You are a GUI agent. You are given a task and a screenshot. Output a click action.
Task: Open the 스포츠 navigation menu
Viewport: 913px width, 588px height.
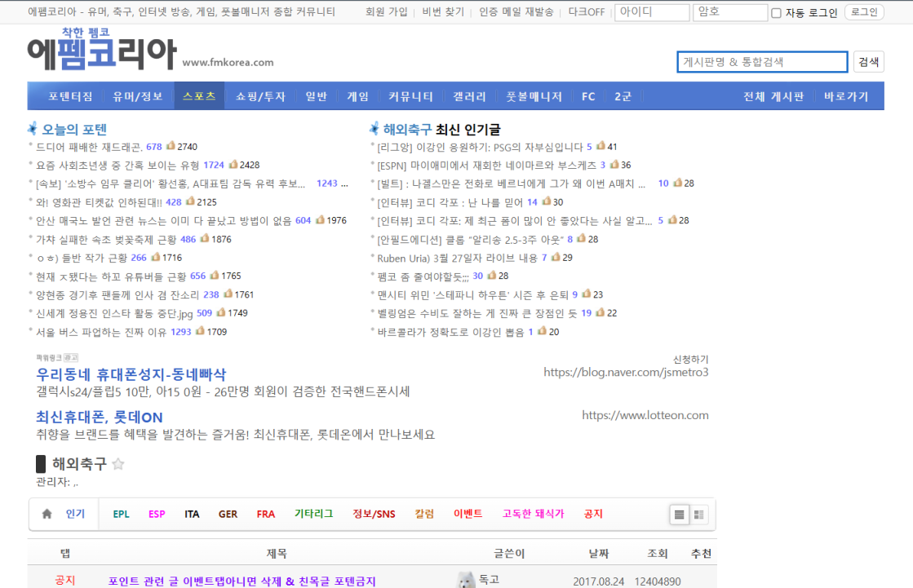tap(199, 96)
